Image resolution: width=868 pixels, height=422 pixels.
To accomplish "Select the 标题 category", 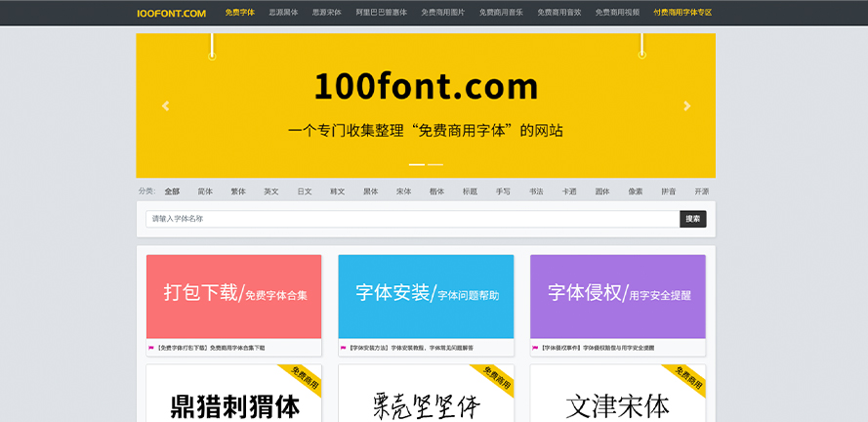I will tap(470, 191).
